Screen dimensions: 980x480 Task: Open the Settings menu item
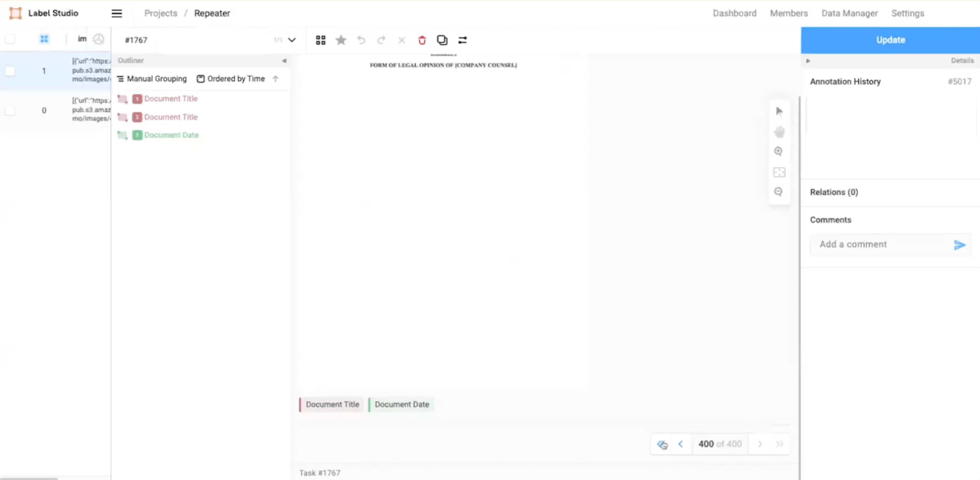pyautogui.click(x=907, y=13)
